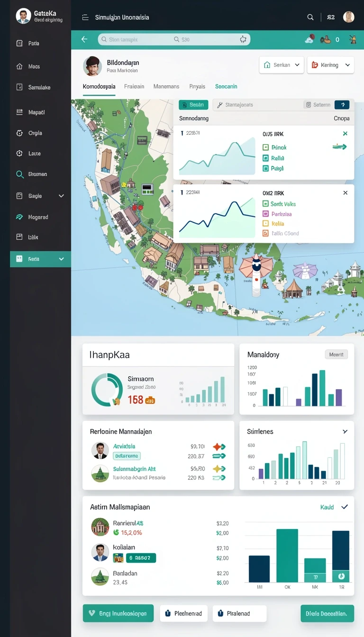Click the profile avatar beside Blldondajan
364x637 pixels.
[x=93, y=66]
